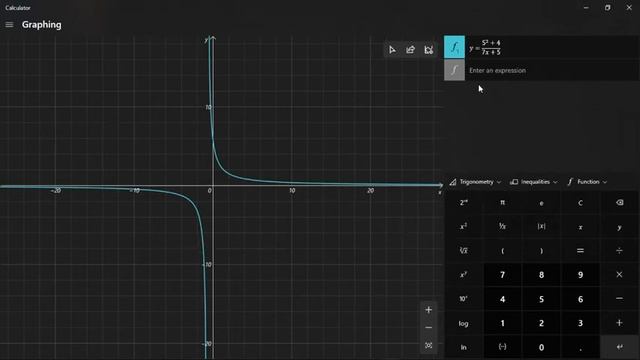Click the number 7 key
Screen dimensions: 640x360
(502, 275)
